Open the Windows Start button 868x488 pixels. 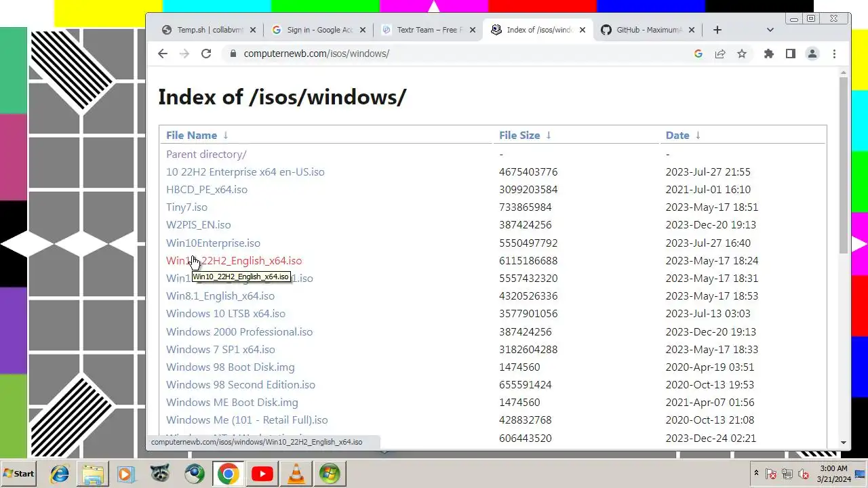[19, 474]
